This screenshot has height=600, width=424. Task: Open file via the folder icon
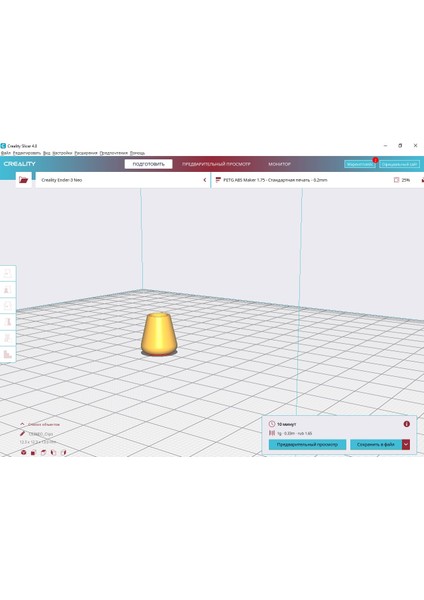[x=23, y=179]
